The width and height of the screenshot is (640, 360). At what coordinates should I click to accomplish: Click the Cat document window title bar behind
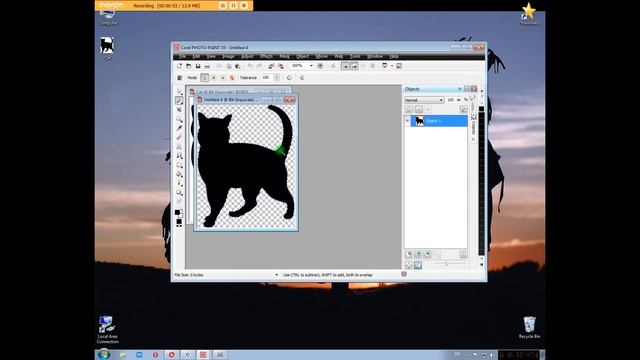click(x=241, y=91)
